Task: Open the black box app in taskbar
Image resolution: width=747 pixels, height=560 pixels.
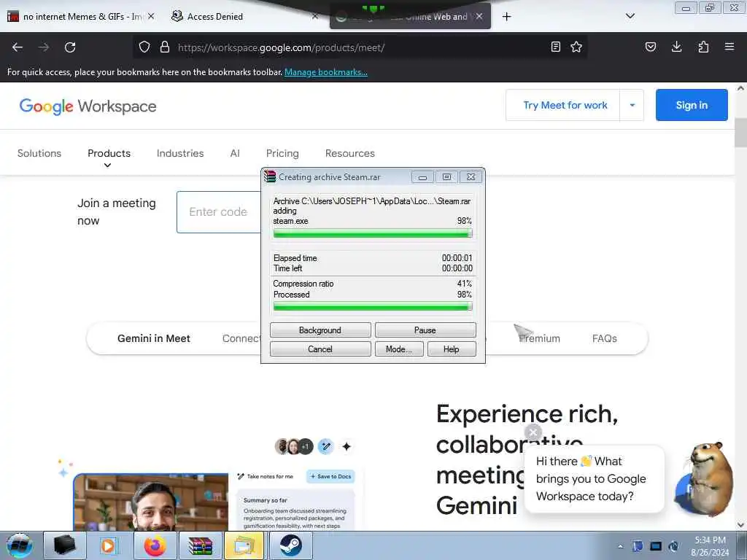Action: [x=65, y=545]
